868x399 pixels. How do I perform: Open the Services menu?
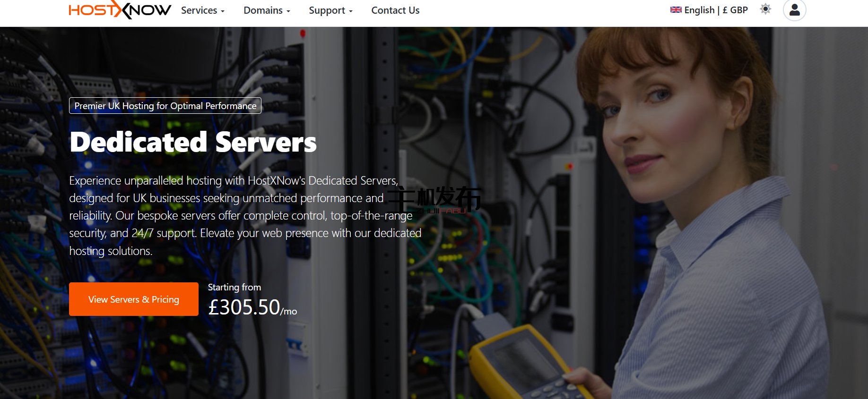coord(199,10)
